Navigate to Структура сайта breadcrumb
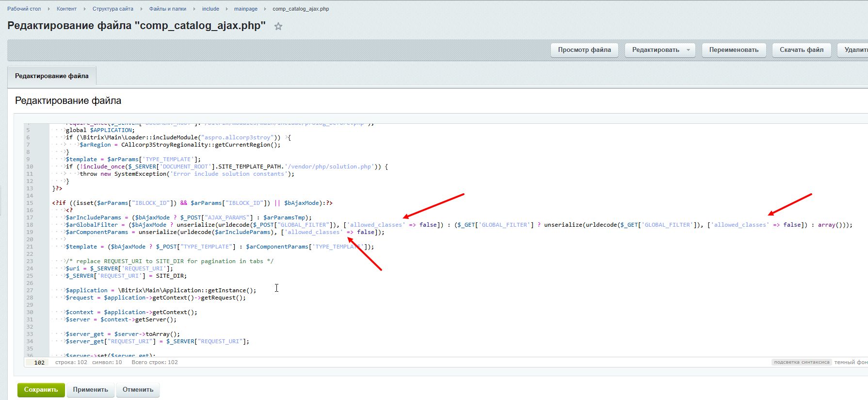 (x=113, y=9)
